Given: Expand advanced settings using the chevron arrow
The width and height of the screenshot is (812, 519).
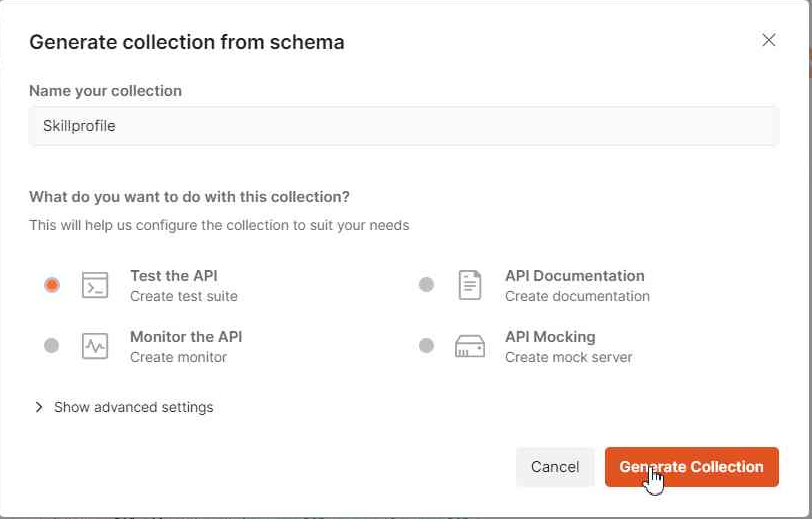Looking at the screenshot, I should click(39, 407).
